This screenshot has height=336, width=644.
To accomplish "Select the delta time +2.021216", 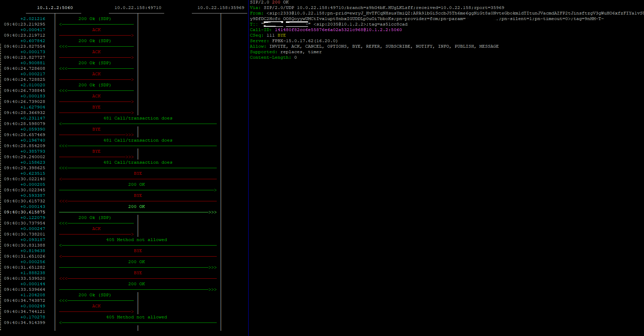I will [x=32, y=19].
